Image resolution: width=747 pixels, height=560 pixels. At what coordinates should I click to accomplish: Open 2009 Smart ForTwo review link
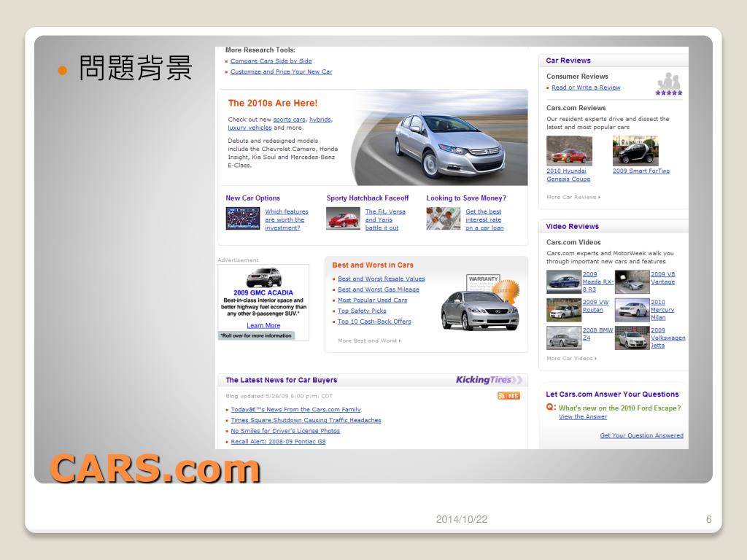tap(640, 171)
